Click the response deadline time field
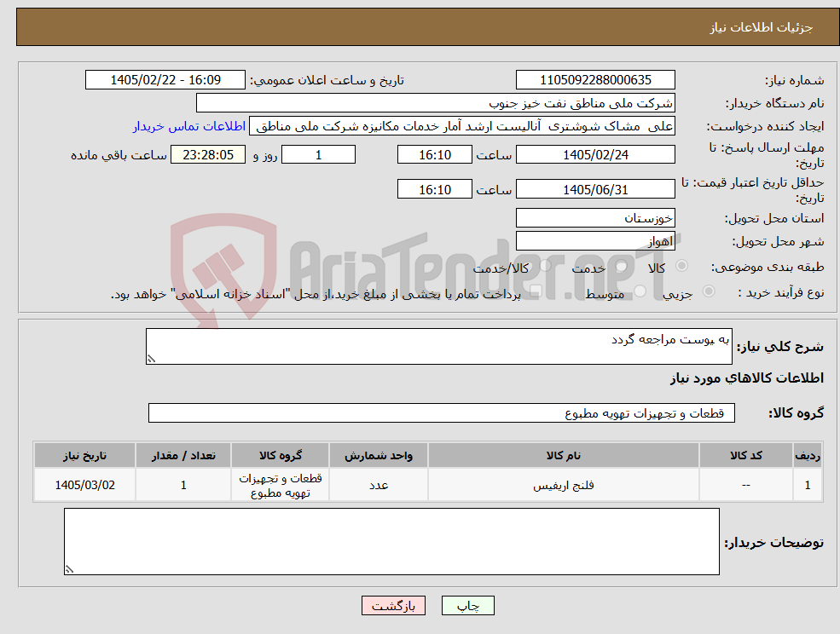 tap(434, 155)
